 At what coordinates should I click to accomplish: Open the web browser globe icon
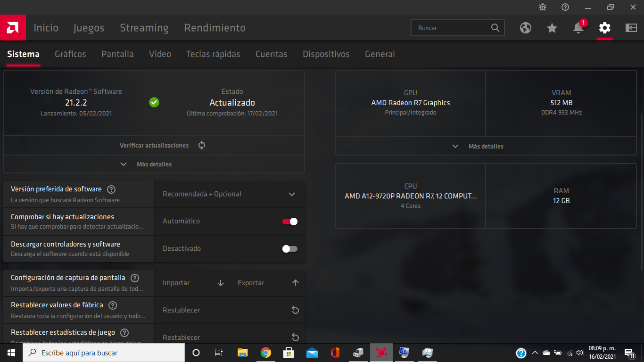coord(526,28)
